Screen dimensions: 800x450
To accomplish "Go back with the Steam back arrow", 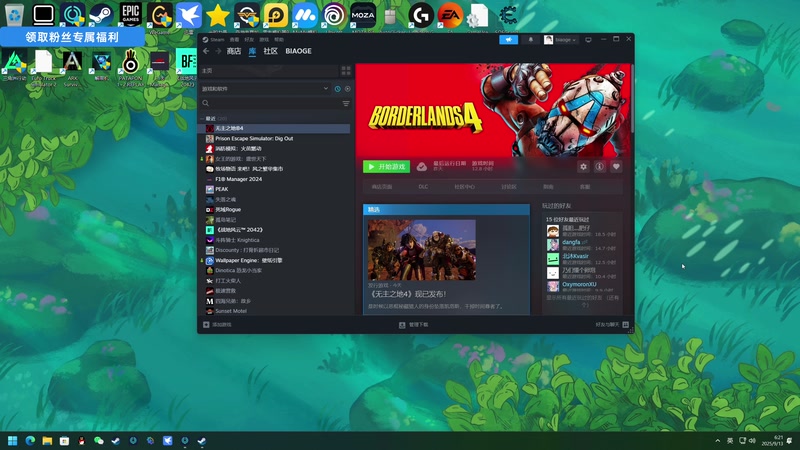I will 206,51.
